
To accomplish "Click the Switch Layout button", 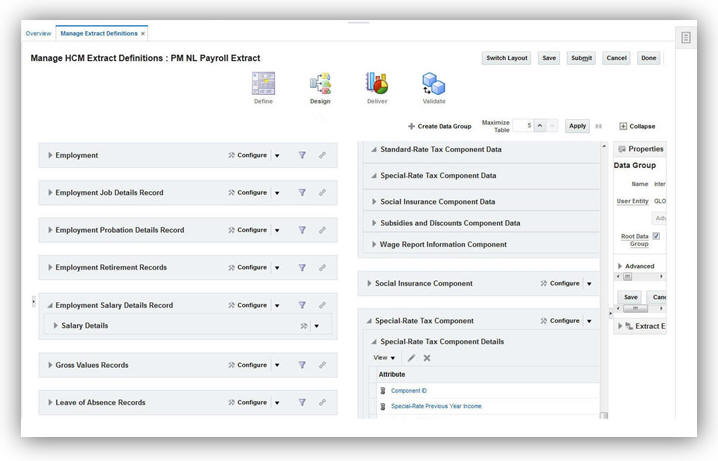I will (506, 58).
